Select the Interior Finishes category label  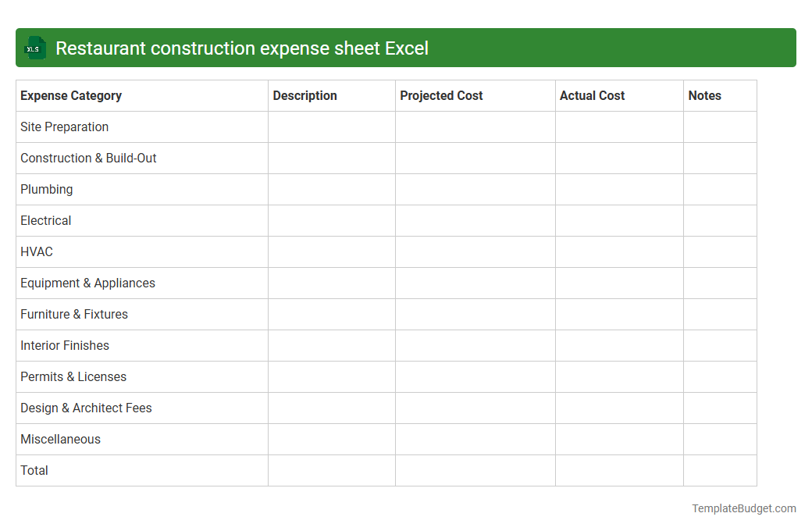(x=65, y=345)
